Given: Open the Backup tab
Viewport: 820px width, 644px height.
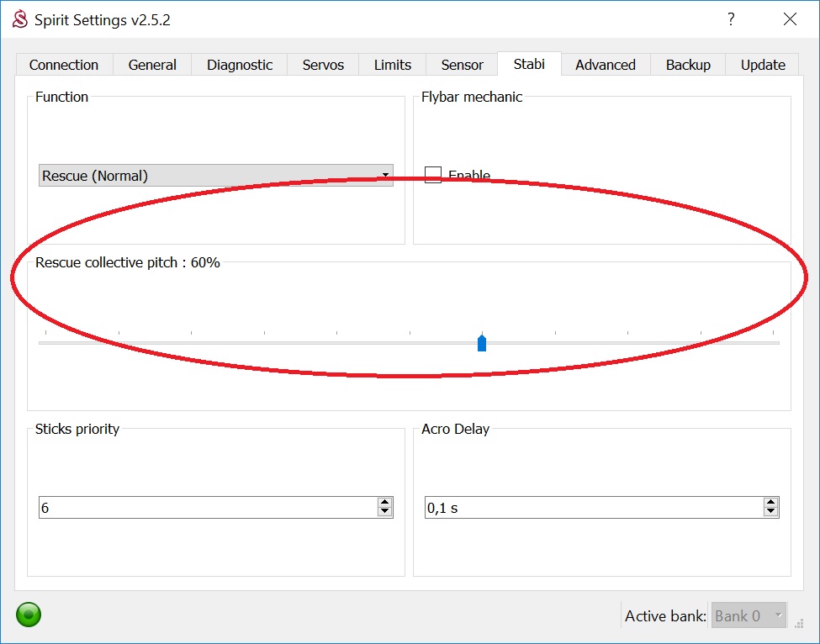Looking at the screenshot, I should point(688,65).
